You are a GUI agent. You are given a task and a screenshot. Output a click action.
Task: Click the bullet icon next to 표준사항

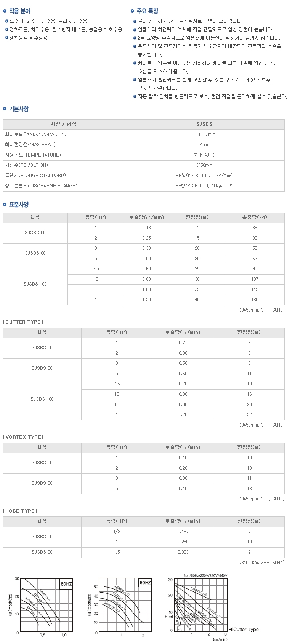click(5, 205)
